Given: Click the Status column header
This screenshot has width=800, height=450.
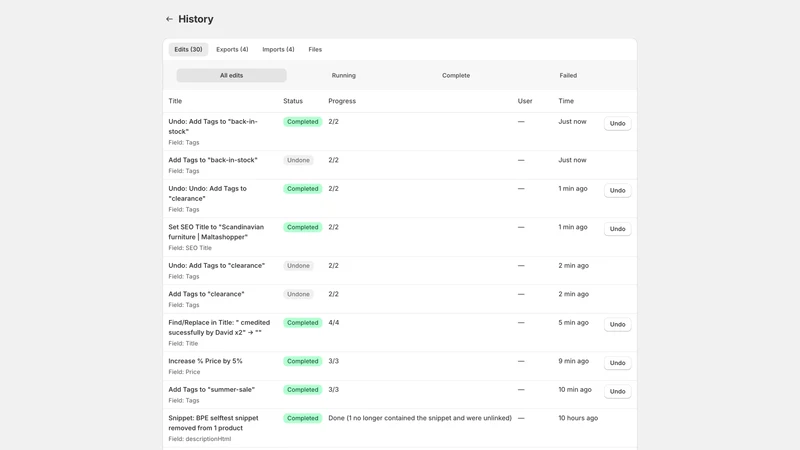Looking at the screenshot, I should pyautogui.click(x=293, y=101).
